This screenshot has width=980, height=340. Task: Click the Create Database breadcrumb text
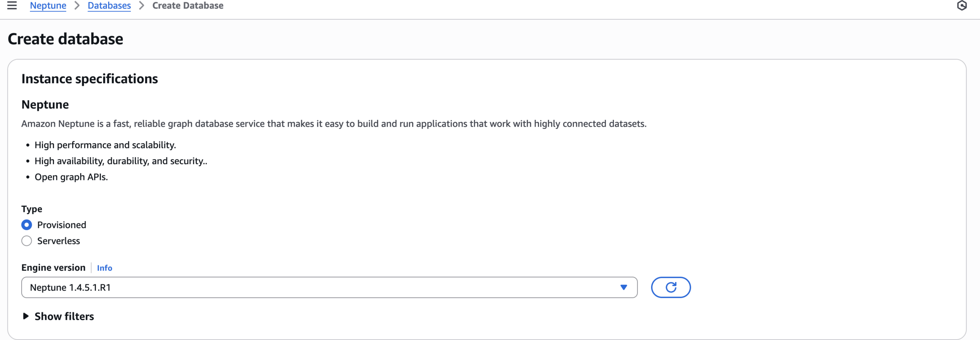[x=188, y=5]
